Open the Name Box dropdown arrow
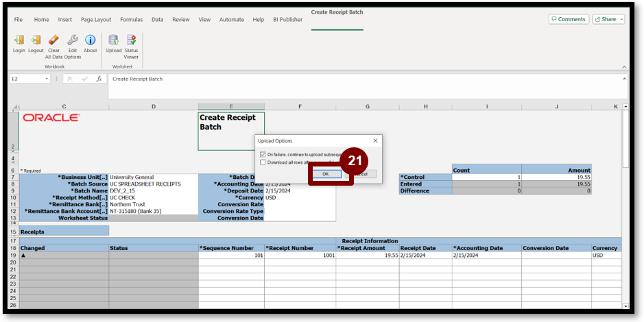 [47, 79]
